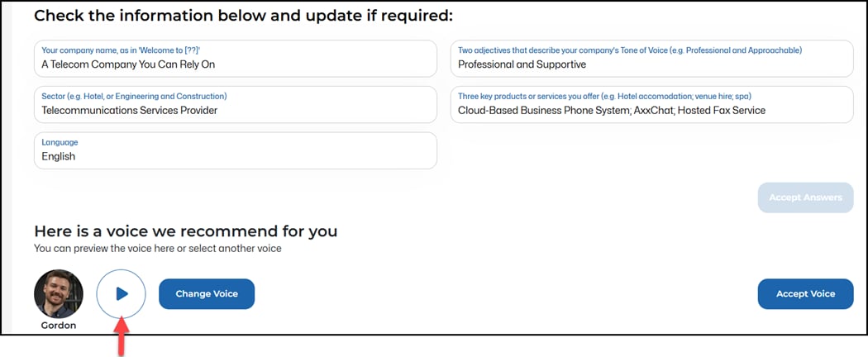This screenshot has width=868, height=357.
Task: Click the 'You can preview the voice' subtitle
Action: [157, 248]
